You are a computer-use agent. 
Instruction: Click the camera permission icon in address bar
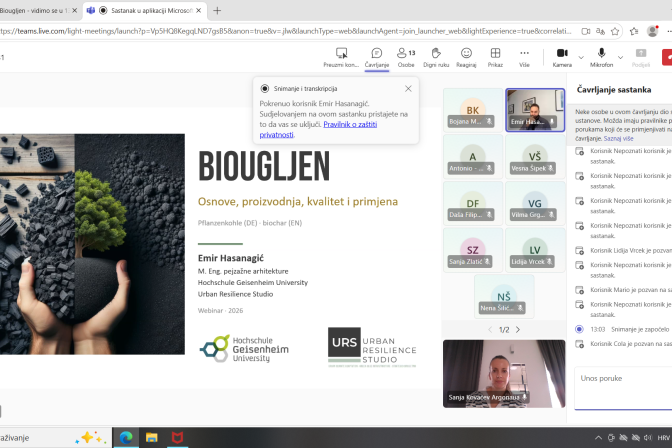[x=585, y=31]
